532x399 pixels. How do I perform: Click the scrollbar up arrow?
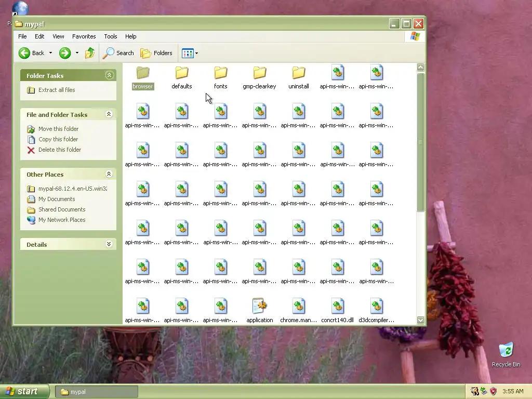420,67
